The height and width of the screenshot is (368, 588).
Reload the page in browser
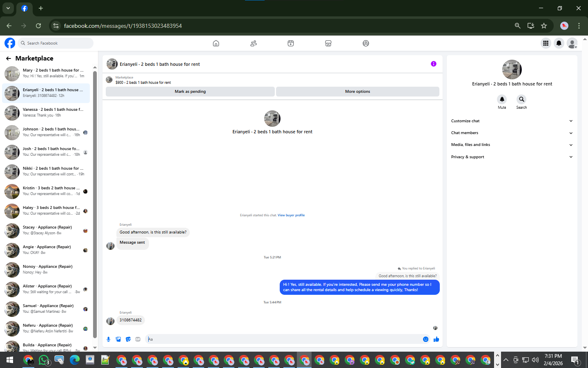(x=38, y=26)
